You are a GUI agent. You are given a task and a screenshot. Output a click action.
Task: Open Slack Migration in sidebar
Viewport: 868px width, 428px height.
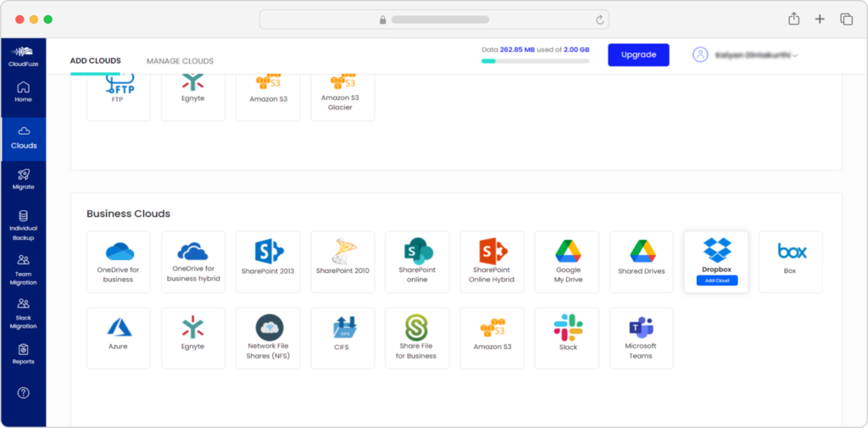23,314
